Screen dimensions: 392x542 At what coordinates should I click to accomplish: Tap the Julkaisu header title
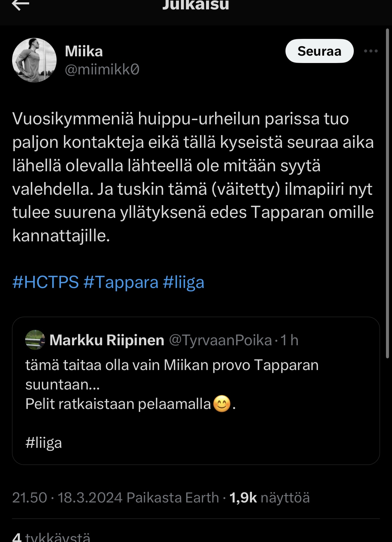click(196, 5)
